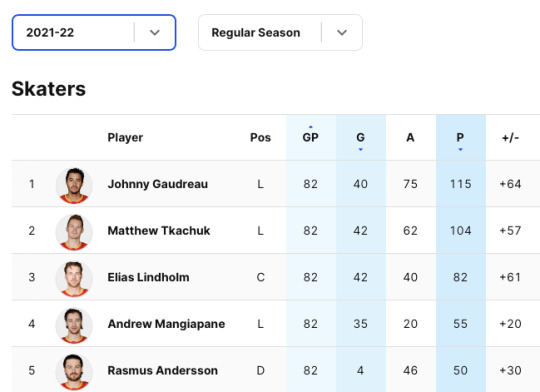
Task: Click chevron arrow beside 2021-22
Action: click(155, 32)
